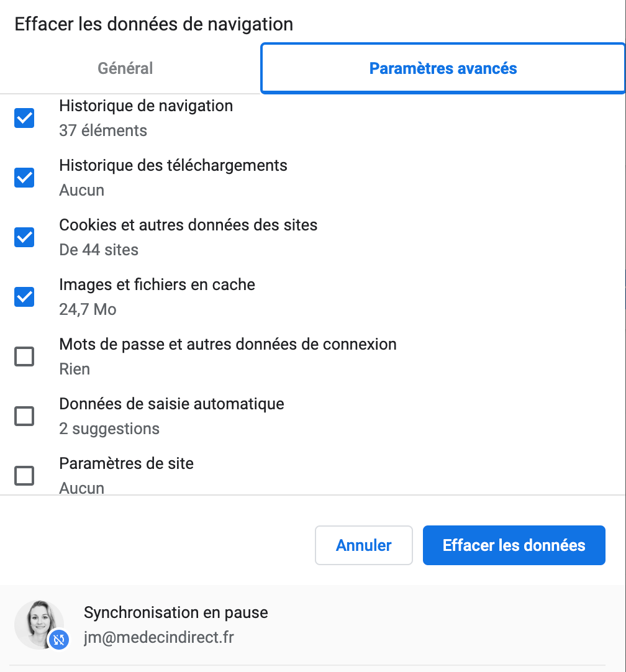Click the jm@medecindirect.fr account email
The height and width of the screenshot is (672, 626).
tap(159, 637)
